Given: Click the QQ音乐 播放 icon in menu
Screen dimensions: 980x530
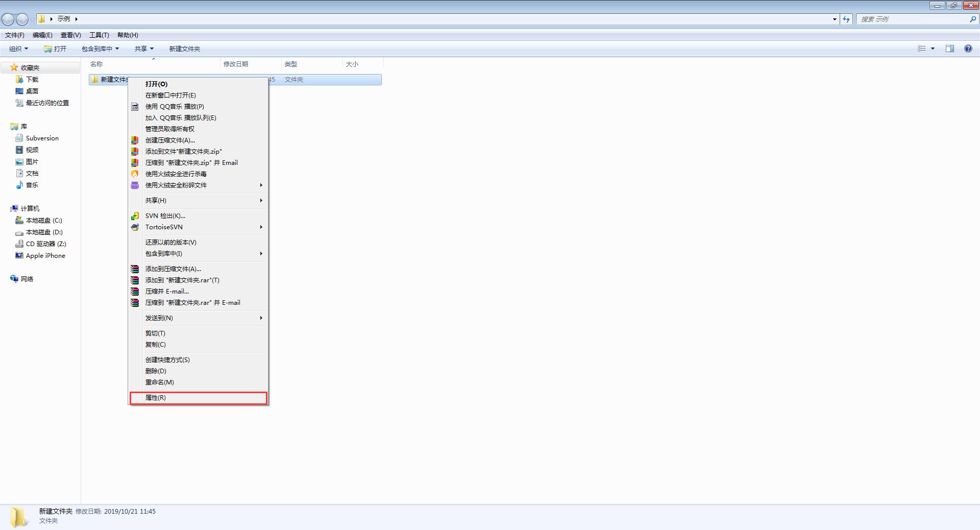Looking at the screenshot, I should tap(135, 107).
